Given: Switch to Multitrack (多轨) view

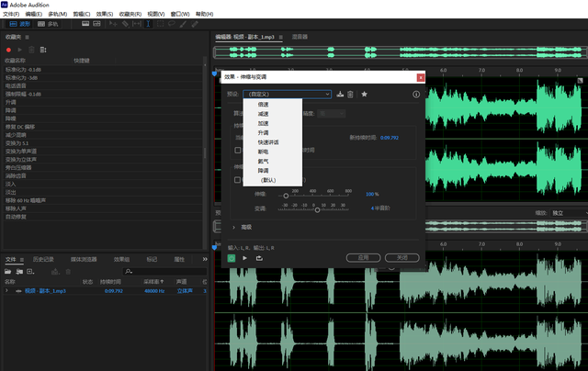Looking at the screenshot, I should pyautogui.click(x=48, y=24).
